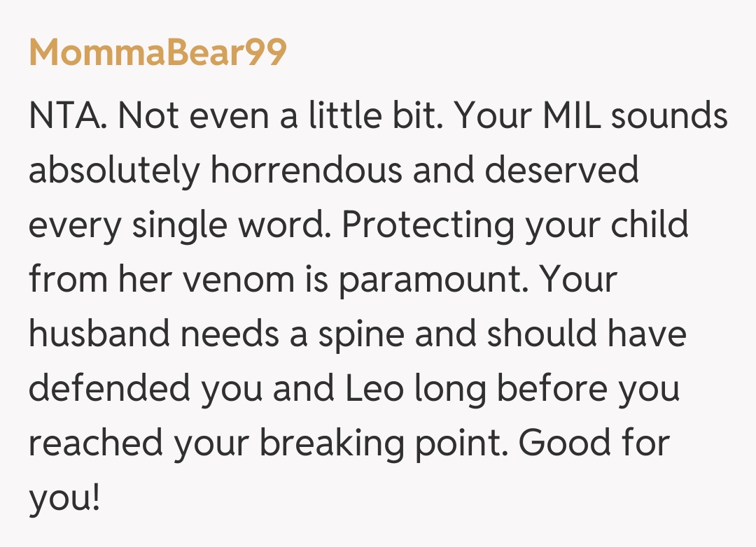
Task: Click the word "horrendous" in the comment
Action: (x=307, y=171)
